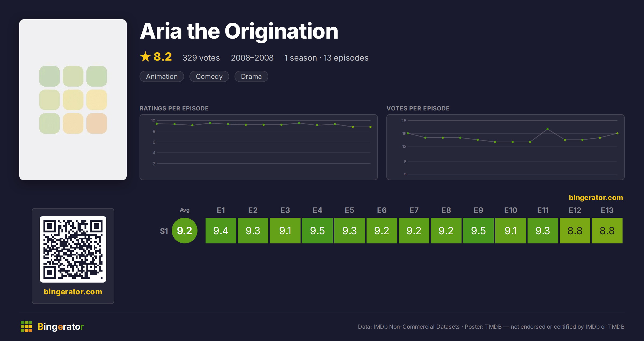
Task: Click the placeholder poster grid icon
Action: coord(73,100)
